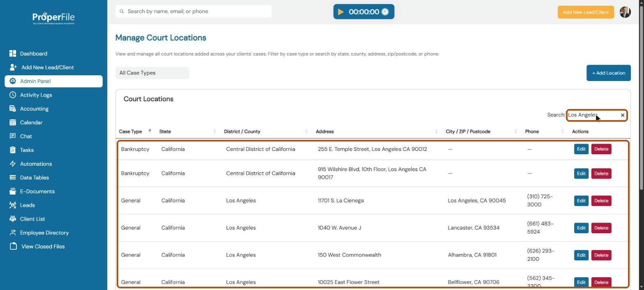Sort by District / County column
Viewport: 644px width, 290px height.
pyautogui.click(x=265, y=132)
